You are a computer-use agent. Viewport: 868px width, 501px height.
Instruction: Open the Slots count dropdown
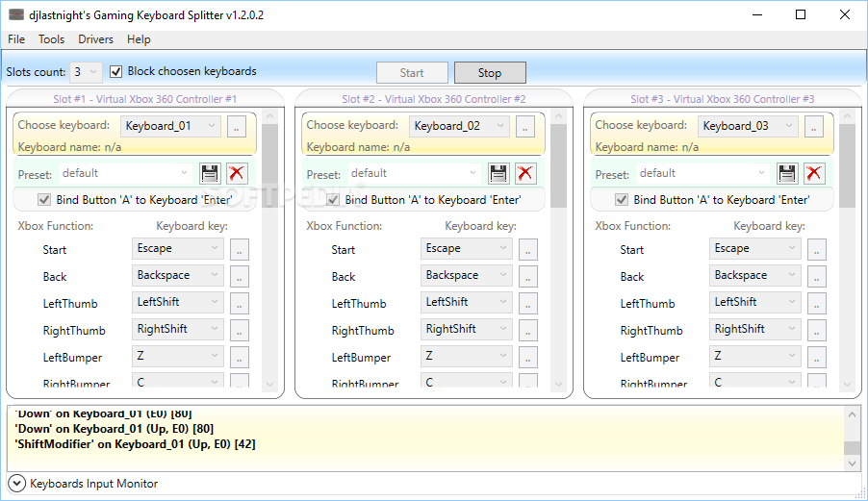tap(86, 72)
